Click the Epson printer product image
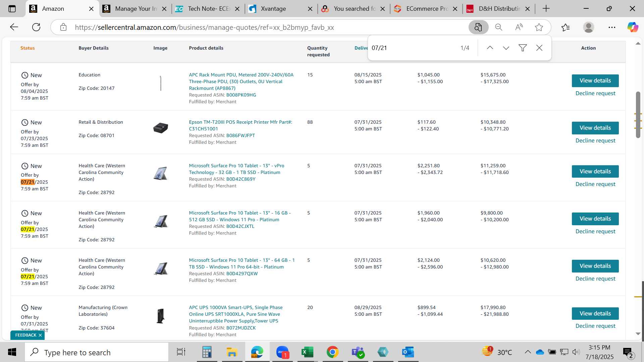The width and height of the screenshot is (644, 362). [x=161, y=128]
